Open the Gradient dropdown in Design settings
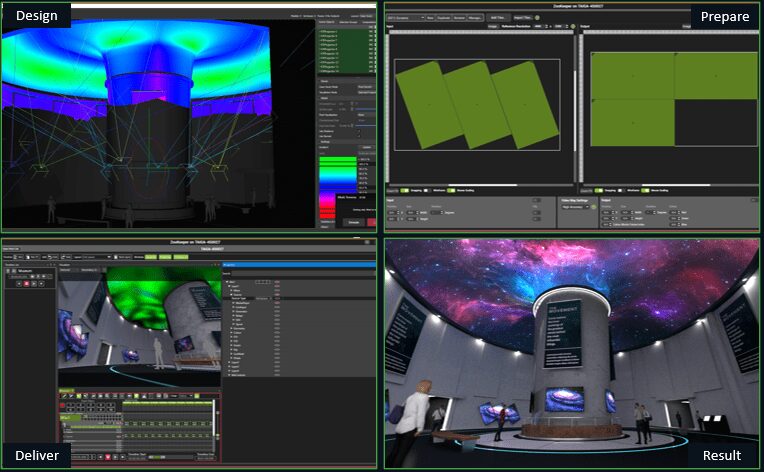 [x=366, y=147]
